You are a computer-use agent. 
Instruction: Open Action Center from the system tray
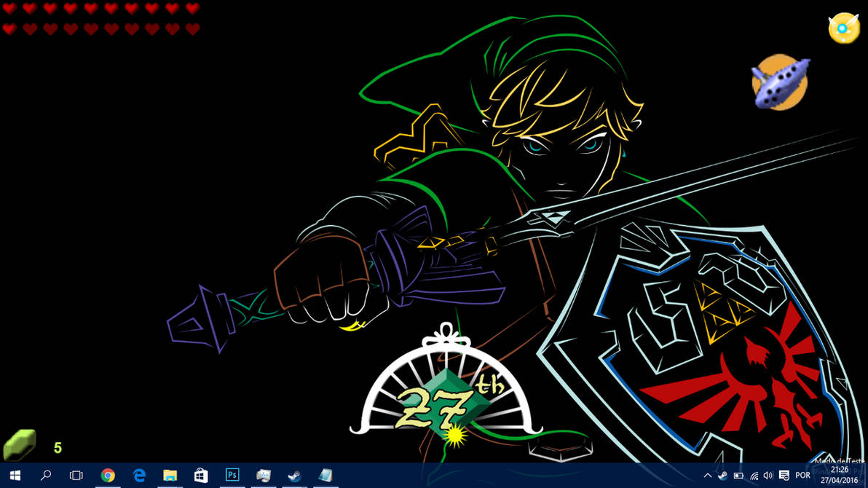pos(784,476)
